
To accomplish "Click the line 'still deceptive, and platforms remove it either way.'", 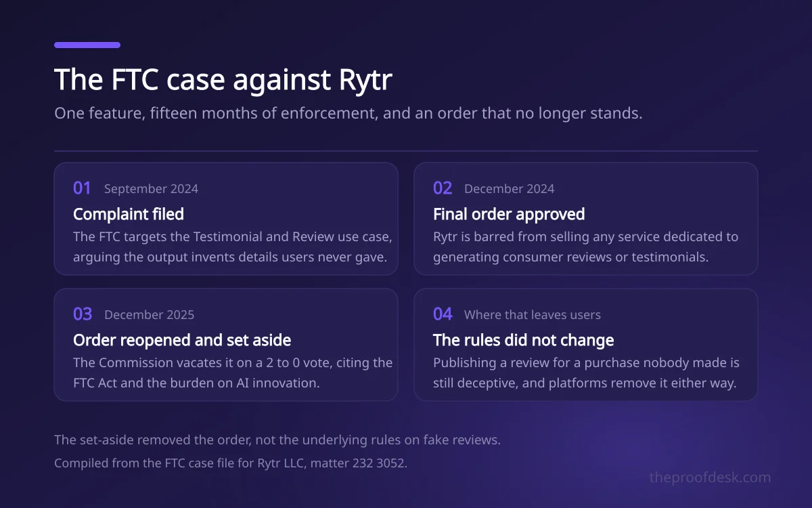I will [585, 383].
